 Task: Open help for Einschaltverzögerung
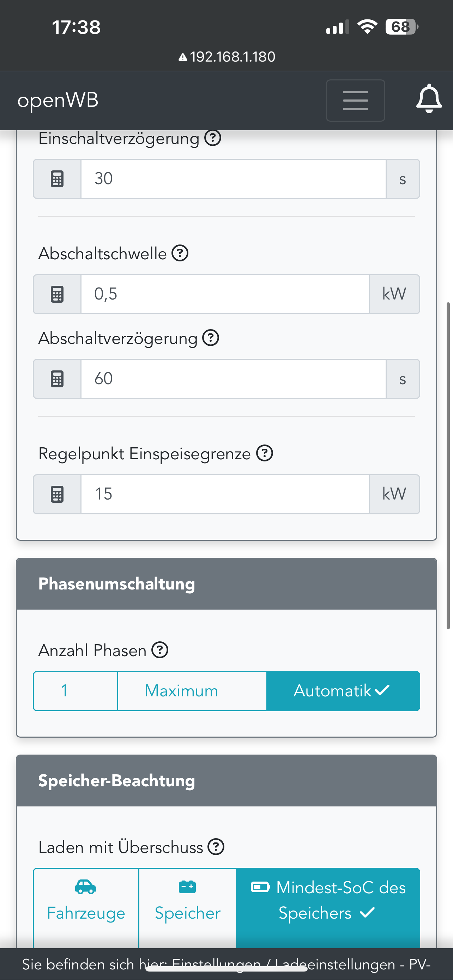pyautogui.click(x=213, y=138)
